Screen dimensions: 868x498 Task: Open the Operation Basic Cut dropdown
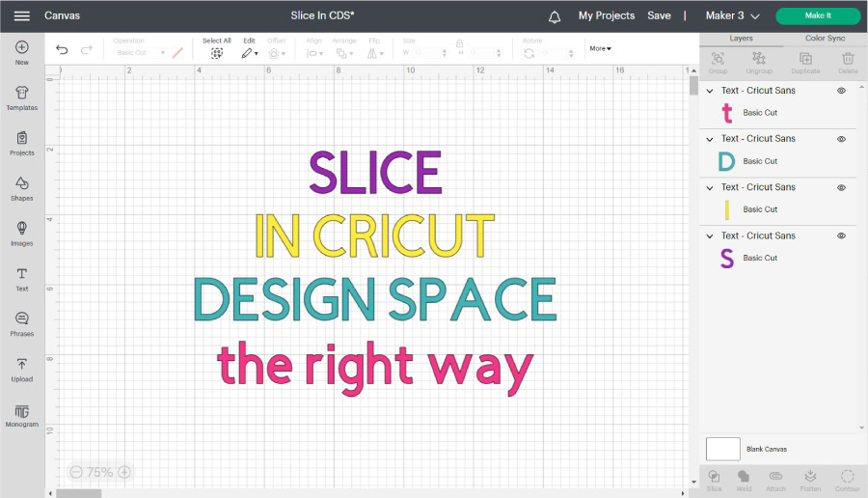pyautogui.click(x=140, y=53)
